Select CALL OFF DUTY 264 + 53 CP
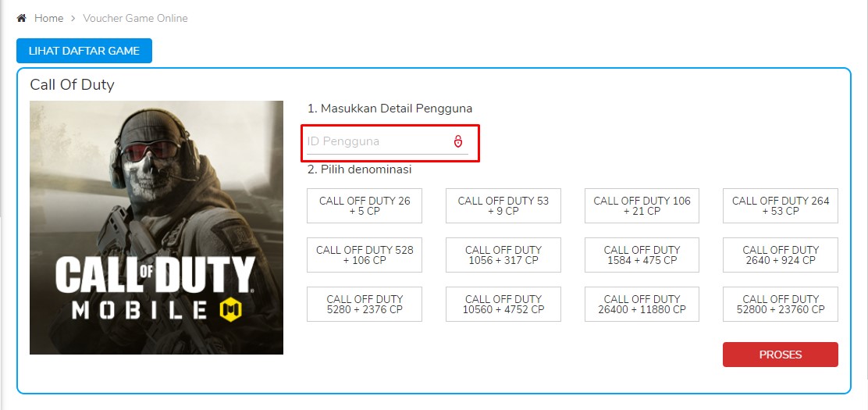Viewport: 868px width, 410px height. click(781, 205)
